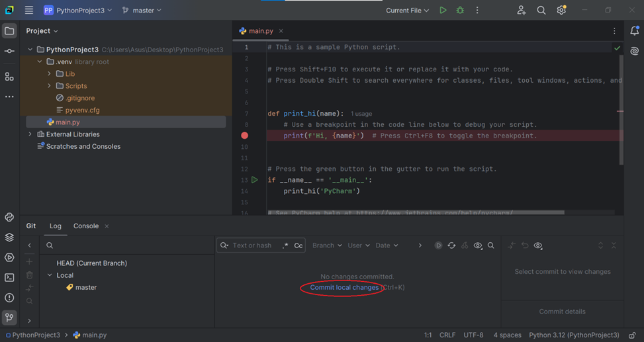Refresh the Git log
644x342 pixels.
(x=451, y=245)
